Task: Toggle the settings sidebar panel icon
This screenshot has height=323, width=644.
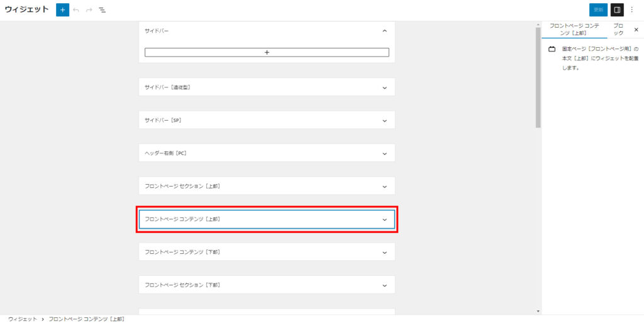Action: (617, 10)
